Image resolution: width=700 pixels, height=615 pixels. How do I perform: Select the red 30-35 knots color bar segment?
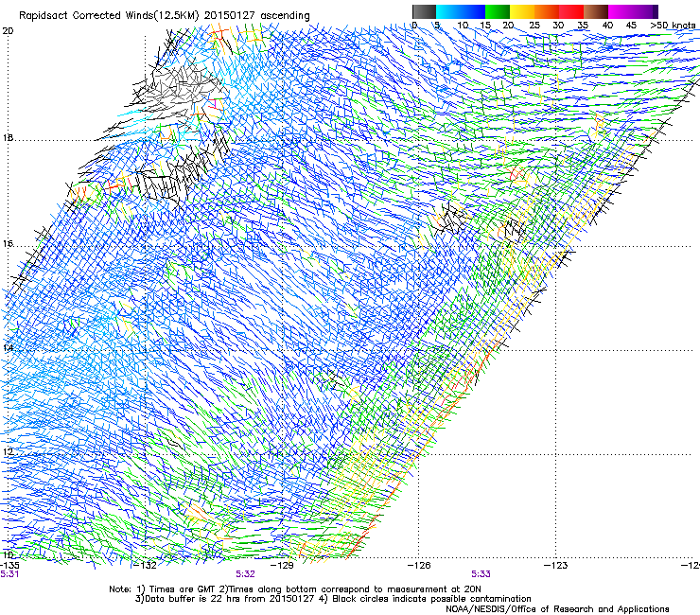571,11
